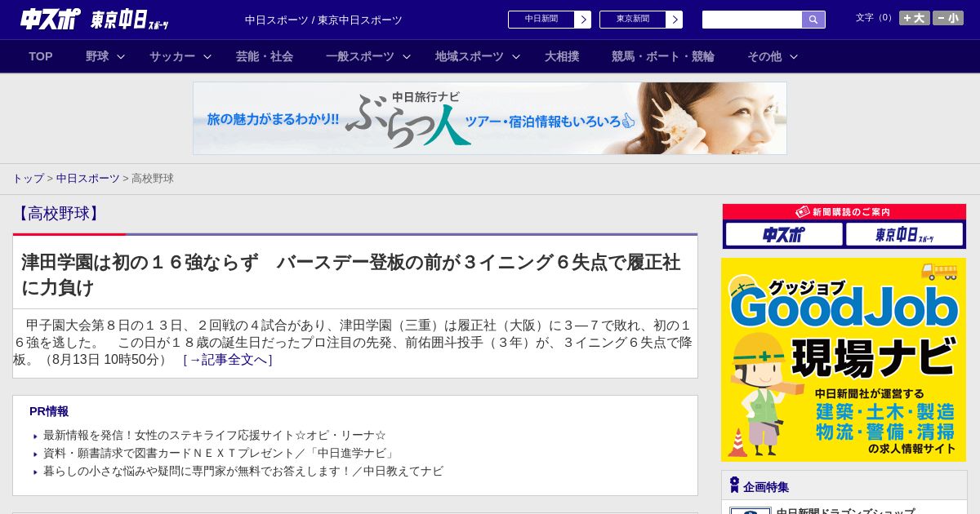980x514 pixels.
Task: Click bullet arrow beside オピ・リーナ link
Action: tap(36, 436)
